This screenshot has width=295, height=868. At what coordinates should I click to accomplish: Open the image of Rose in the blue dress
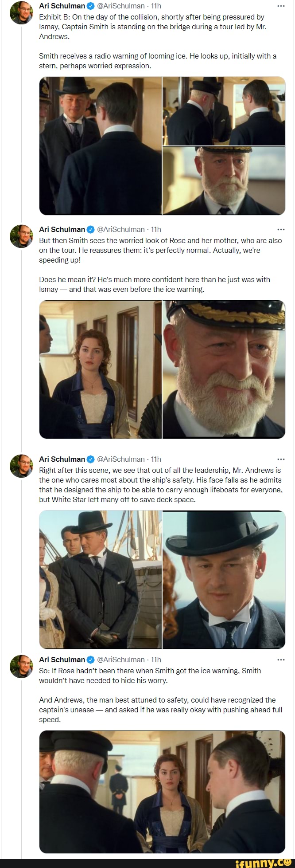(101, 369)
